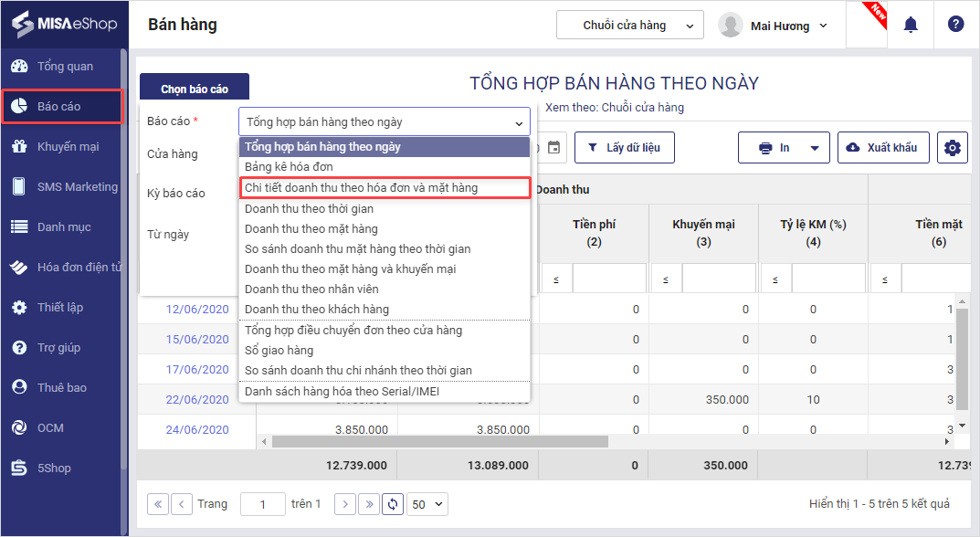Select Bảng kê hóa đơn option
This screenshot has height=537, width=980.
coord(385,167)
